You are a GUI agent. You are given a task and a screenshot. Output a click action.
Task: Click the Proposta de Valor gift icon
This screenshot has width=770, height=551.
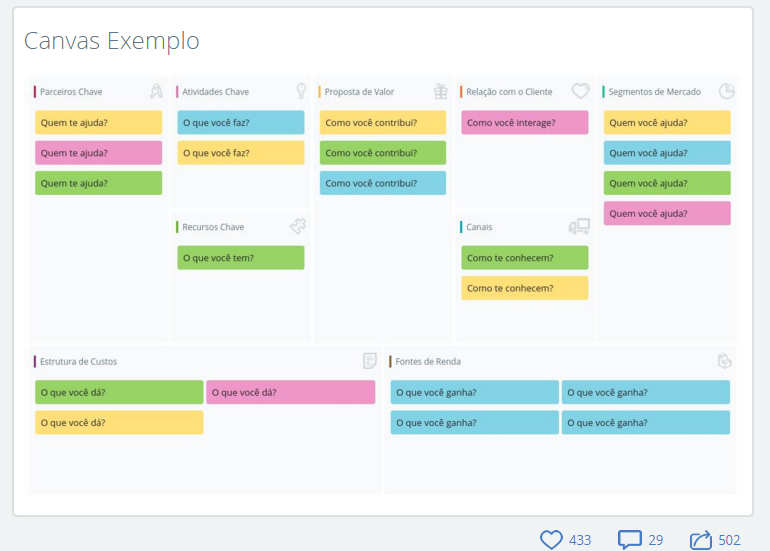tap(440, 91)
